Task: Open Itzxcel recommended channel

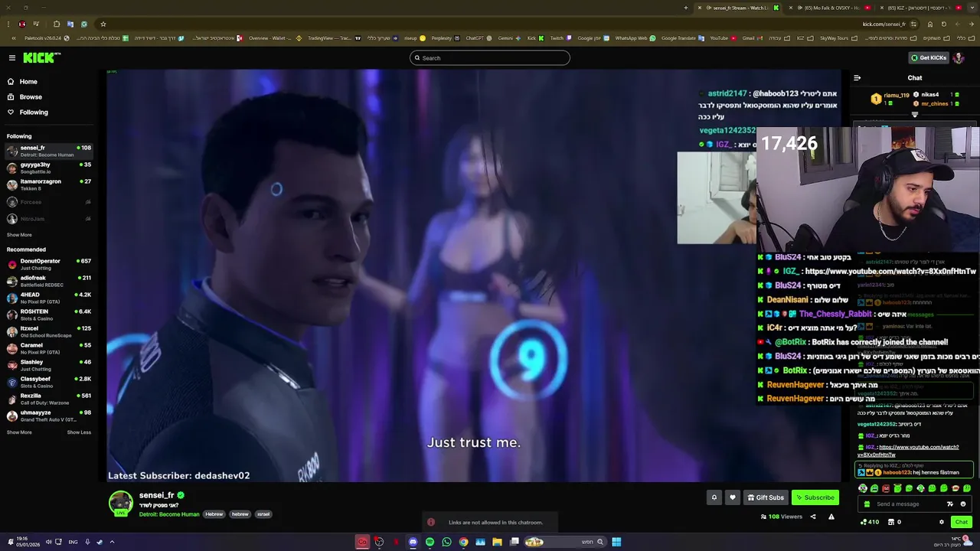Action: (x=50, y=331)
